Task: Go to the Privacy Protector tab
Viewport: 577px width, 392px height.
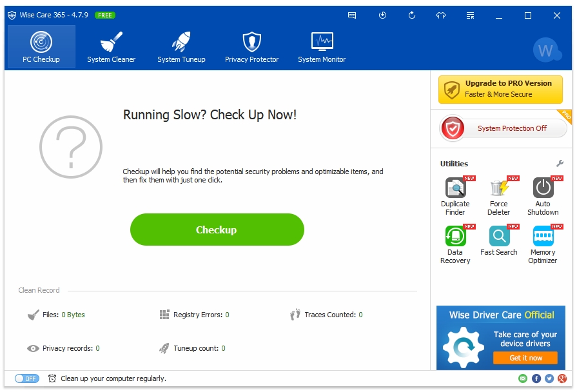Action: click(251, 48)
